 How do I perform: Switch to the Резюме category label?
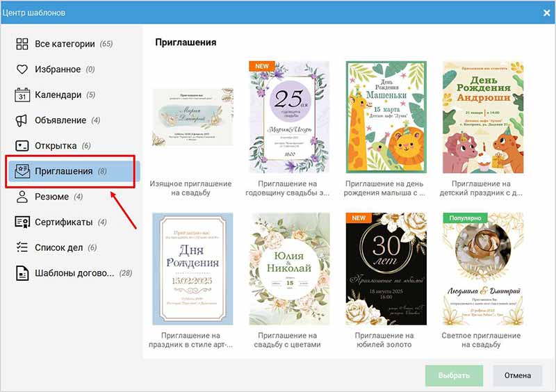51,197
